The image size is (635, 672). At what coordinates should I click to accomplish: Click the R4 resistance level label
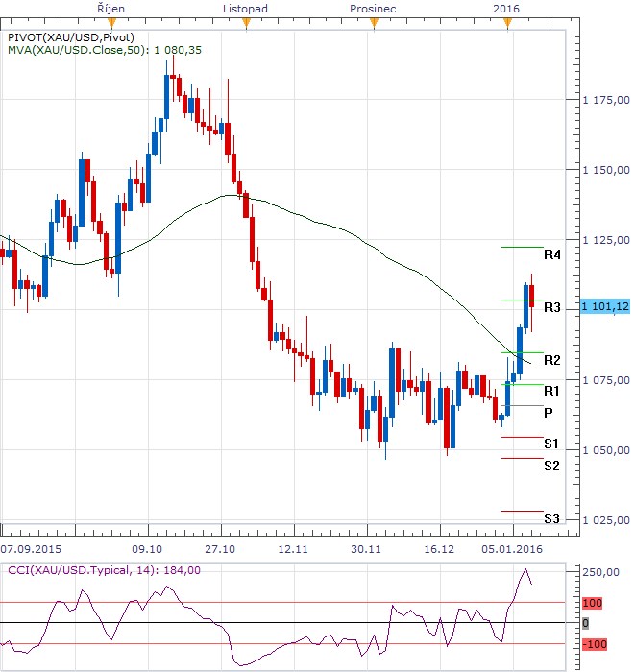pyautogui.click(x=551, y=255)
